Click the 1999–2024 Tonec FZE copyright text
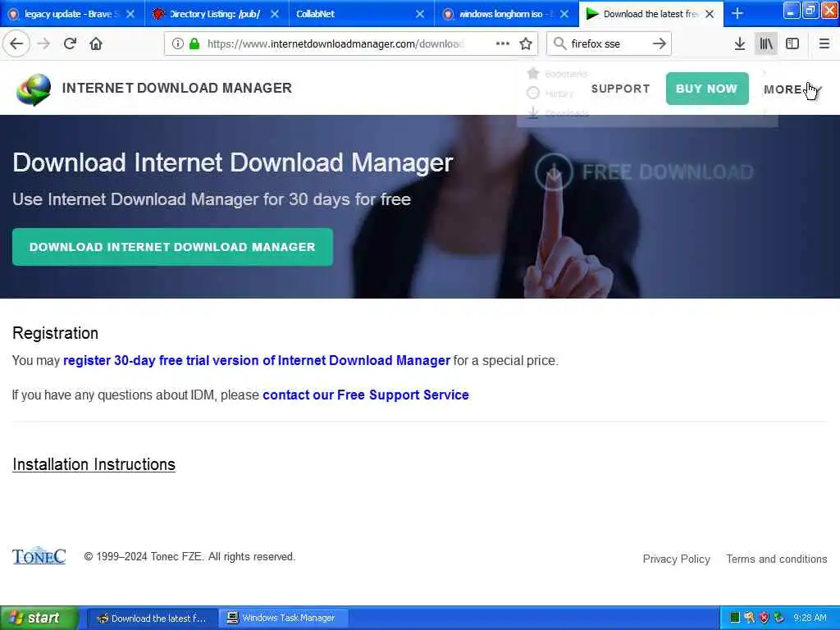840x630 pixels. pyautogui.click(x=189, y=557)
